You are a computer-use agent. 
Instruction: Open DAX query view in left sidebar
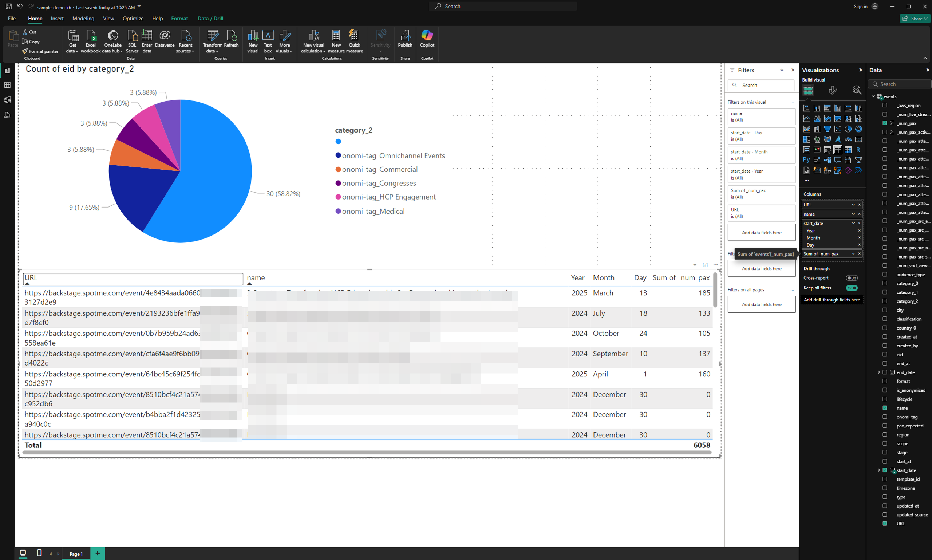click(x=7, y=115)
